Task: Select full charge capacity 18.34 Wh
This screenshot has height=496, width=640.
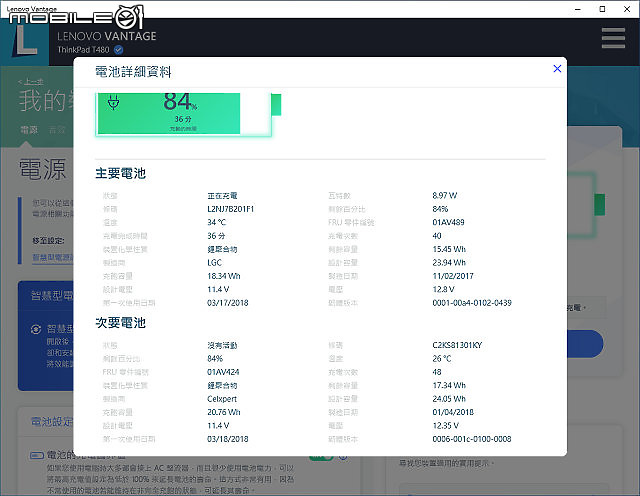Action: [x=224, y=276]
